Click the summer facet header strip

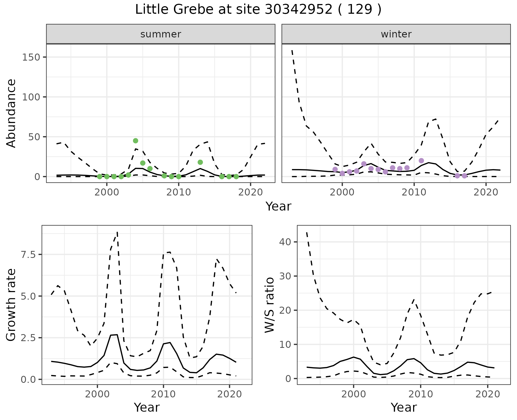click(160, 34)
